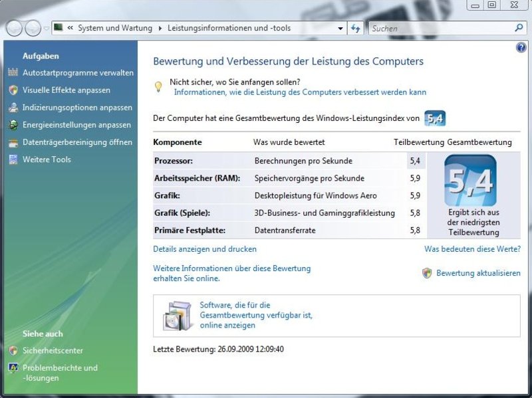Viewport: 532px width, 398px height.
Task: Click 3D-Business- und Gaminggrafikleistung text
Action: [325, 213]
